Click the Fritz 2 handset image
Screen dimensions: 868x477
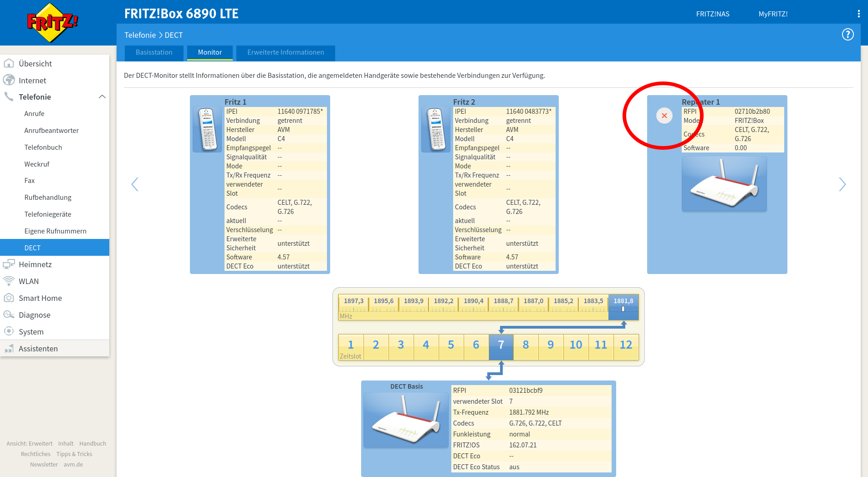click(x=436, y=129)
